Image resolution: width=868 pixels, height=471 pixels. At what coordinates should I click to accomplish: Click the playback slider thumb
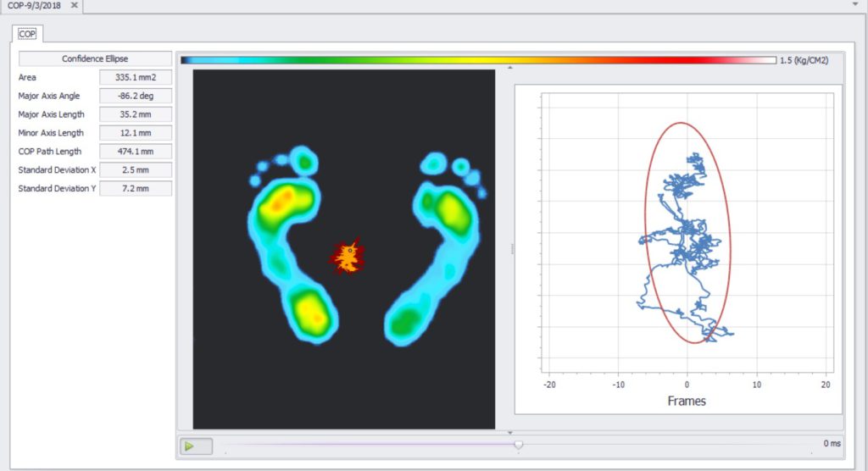click(x=518, y=444)
